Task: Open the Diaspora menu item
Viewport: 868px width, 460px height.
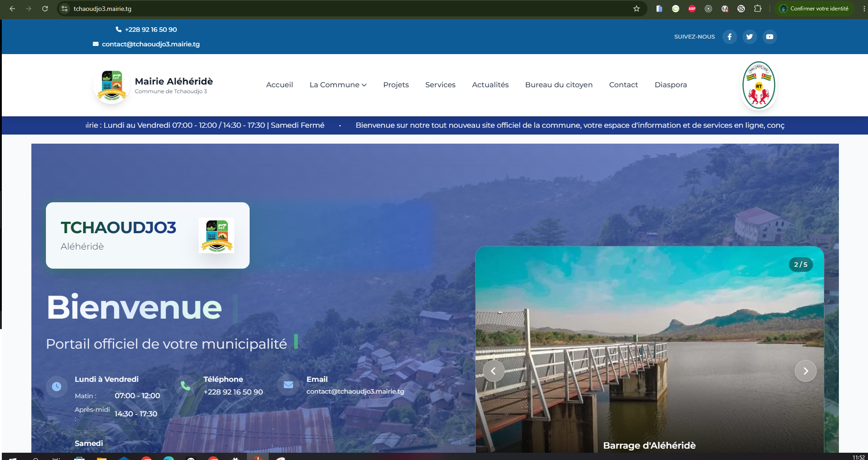Action: (671, 85)
